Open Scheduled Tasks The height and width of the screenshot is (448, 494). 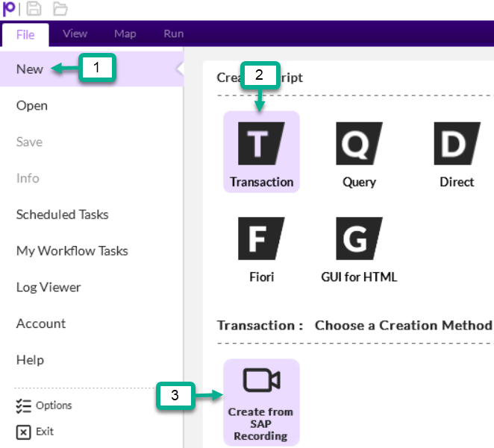click(x=63, y=215)
